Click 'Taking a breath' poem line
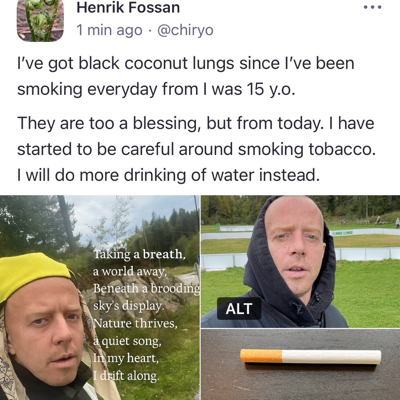400x400 pixels. (x=138, y=254)
